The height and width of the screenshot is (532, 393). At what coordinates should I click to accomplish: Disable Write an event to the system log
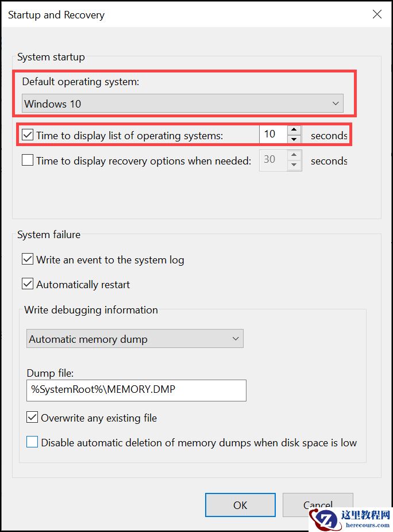point(27,259)
